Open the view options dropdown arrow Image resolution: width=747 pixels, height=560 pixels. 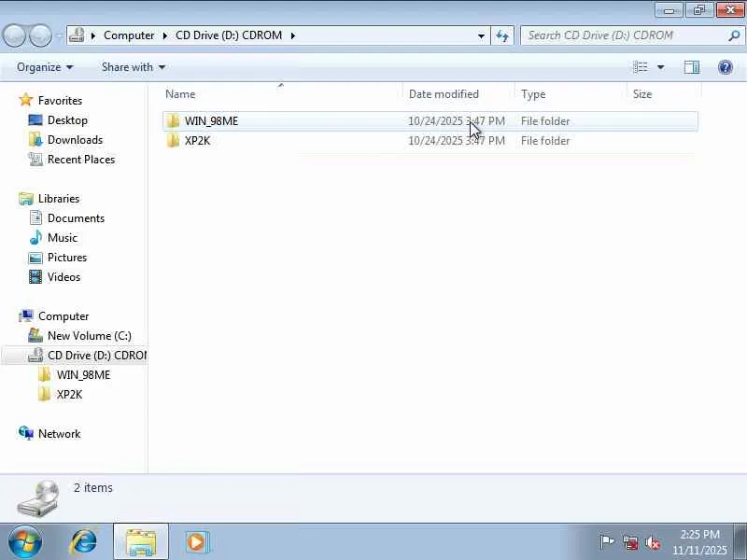pyautogui.click(x=661, y=67)
